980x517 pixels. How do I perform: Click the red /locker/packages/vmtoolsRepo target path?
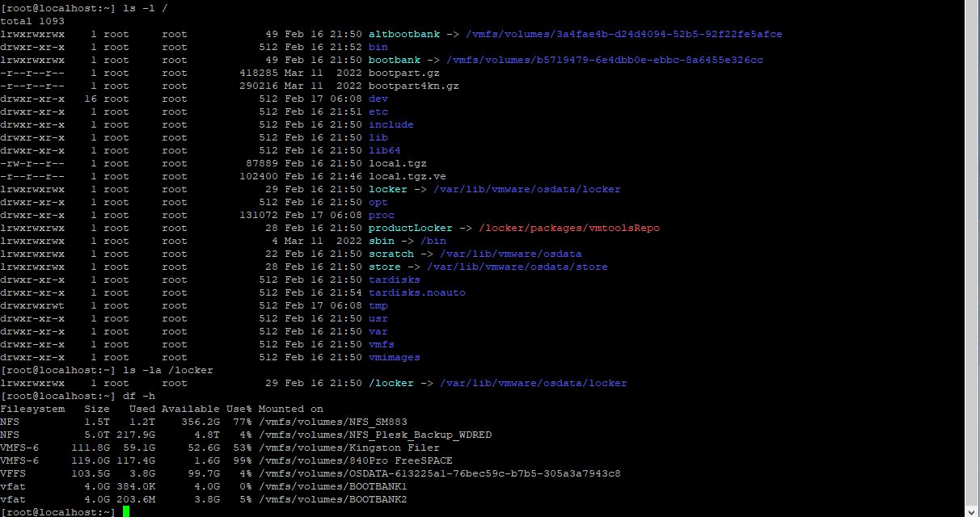(568, 228)
